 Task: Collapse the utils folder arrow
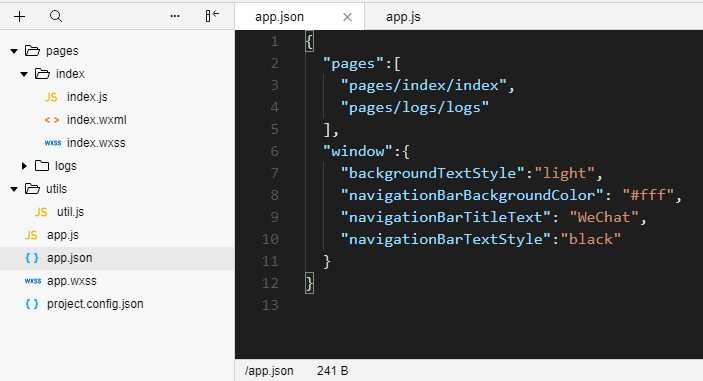pyautogui.click(x=14, y=189)
